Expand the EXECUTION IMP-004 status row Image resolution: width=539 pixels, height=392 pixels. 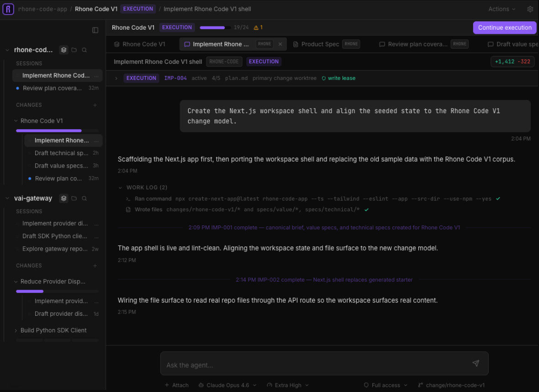pos(116,78)
